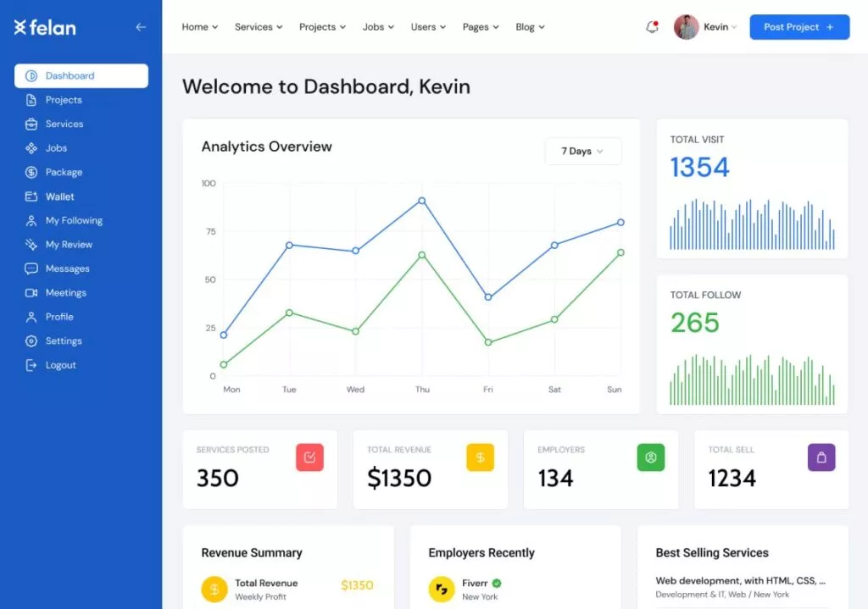
Task: Open the Web development service listing
Action: point(740,581)
